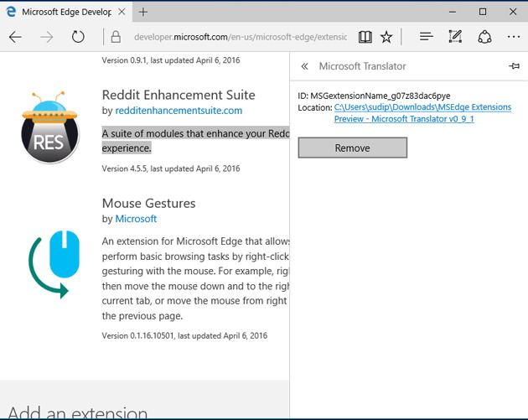The width and height of the screenshot is (528, 420).
Task: Open the Hub lines icon
Action: [426, 36]
